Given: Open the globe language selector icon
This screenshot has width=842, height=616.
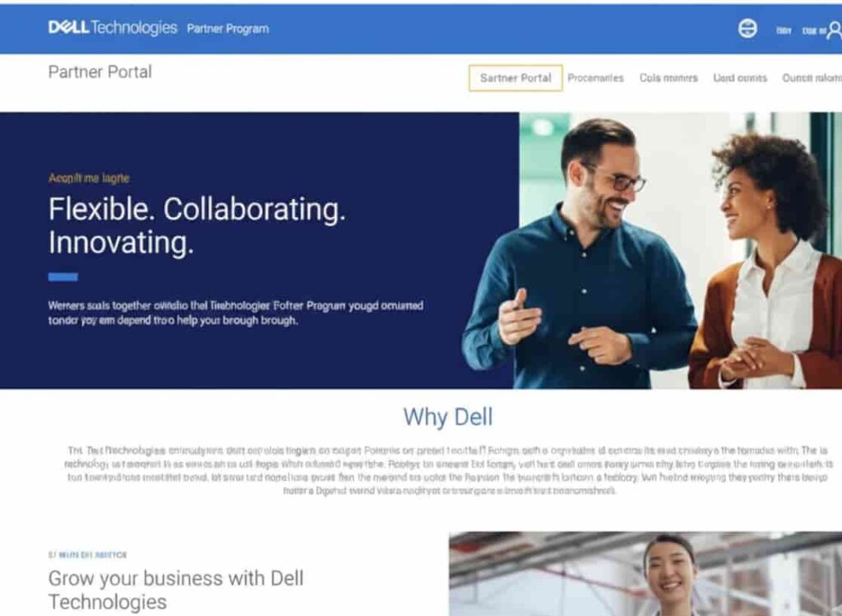Looking at the screenshot, I should pos(747,28).
